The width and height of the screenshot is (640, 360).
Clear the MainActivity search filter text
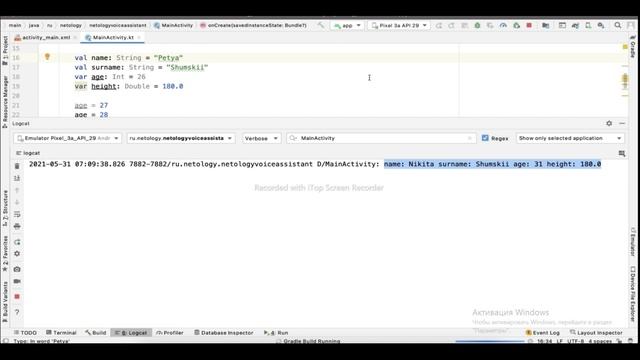click(470, 138)
